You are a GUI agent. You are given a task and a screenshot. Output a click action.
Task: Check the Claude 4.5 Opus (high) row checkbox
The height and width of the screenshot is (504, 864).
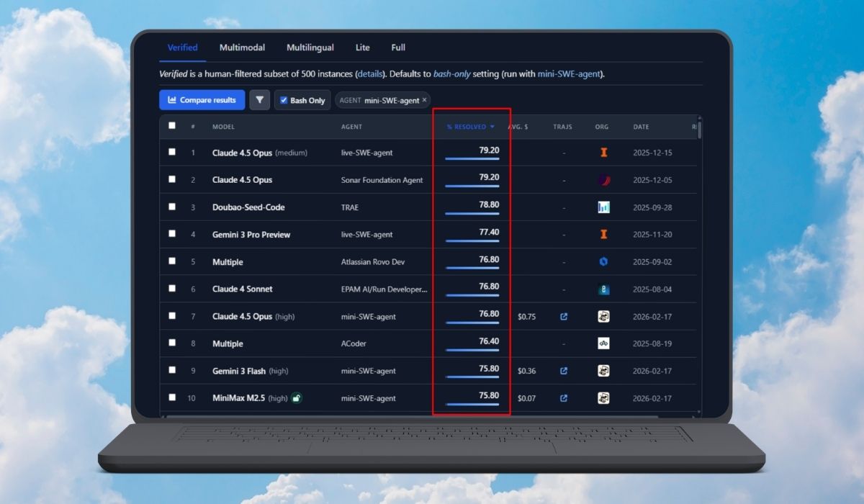coord(171,315)
